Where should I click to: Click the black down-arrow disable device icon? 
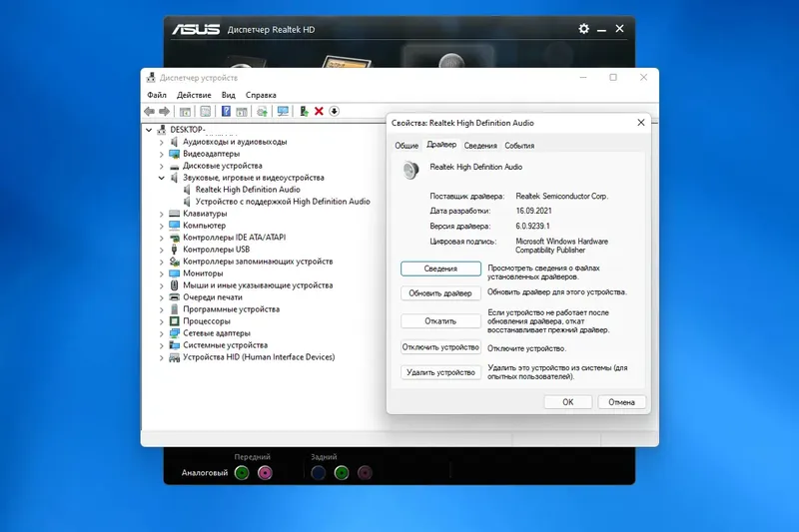335,111
